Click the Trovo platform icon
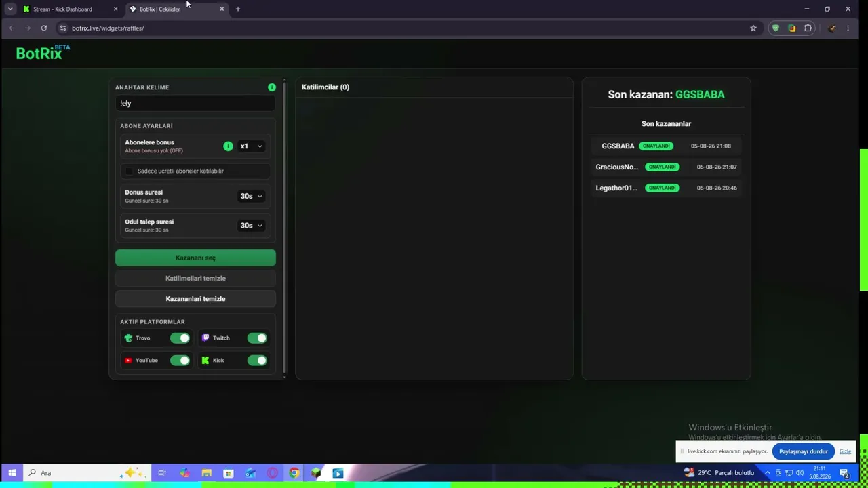This screenshot has height=488, width=868. [128, 338]
